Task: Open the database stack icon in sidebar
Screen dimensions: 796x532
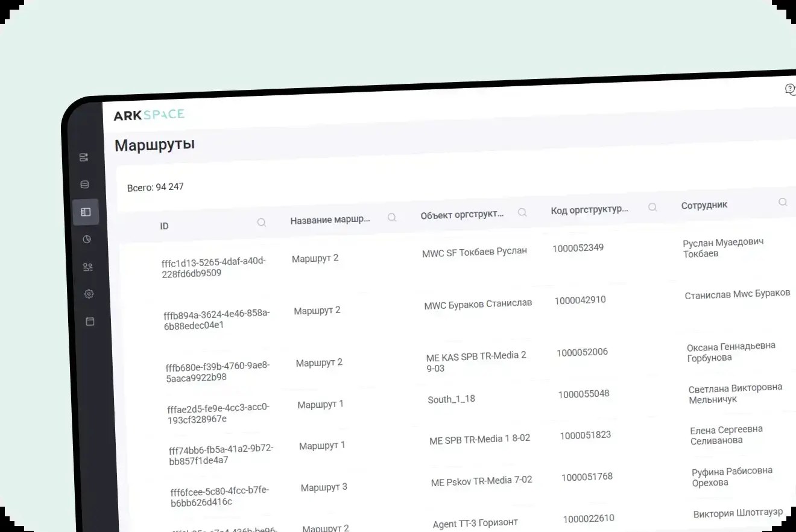Action: [x=84, y=185]
